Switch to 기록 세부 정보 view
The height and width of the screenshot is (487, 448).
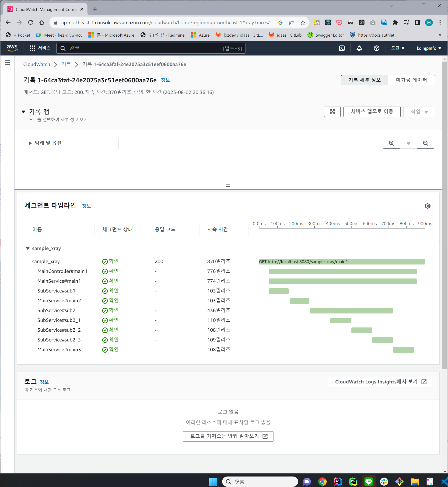coord(364,80)
